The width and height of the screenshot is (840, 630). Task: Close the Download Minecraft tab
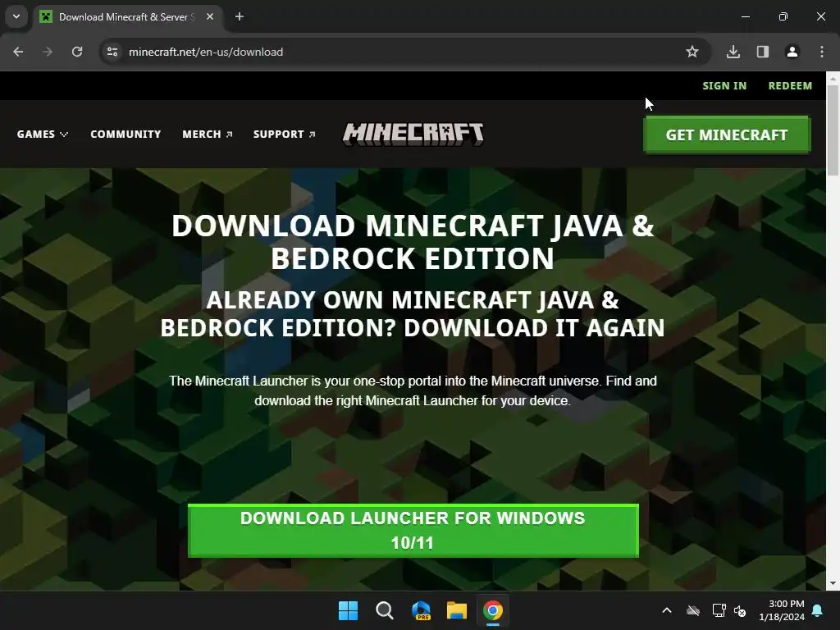[x=210, y=16]
